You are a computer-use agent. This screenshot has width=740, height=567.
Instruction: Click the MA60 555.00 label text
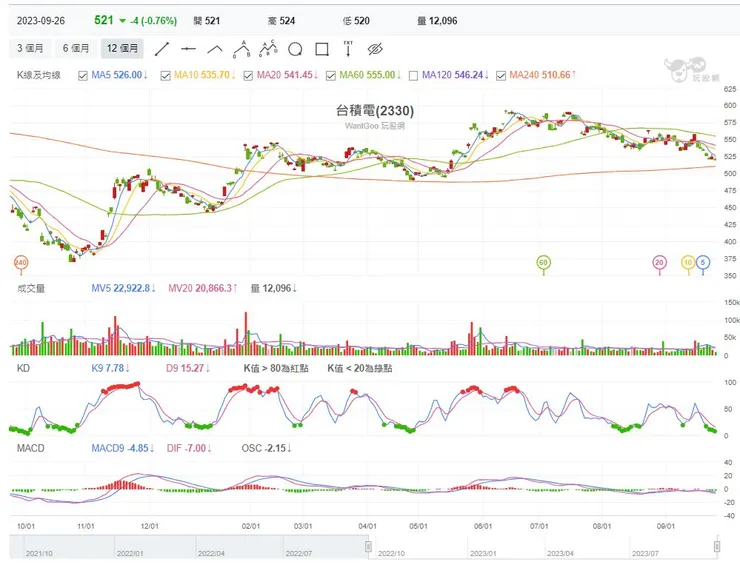(x=370, y=75)
